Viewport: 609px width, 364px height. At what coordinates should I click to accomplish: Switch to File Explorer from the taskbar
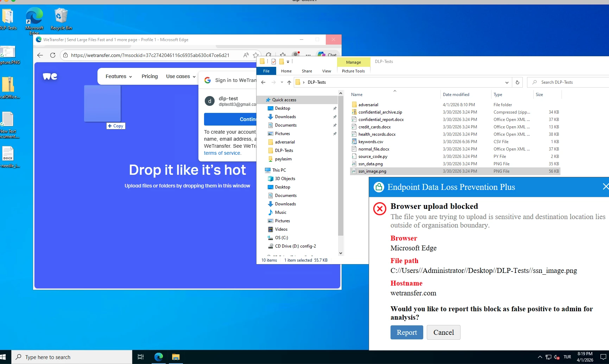pyautogui.click(x=176, y=357)
